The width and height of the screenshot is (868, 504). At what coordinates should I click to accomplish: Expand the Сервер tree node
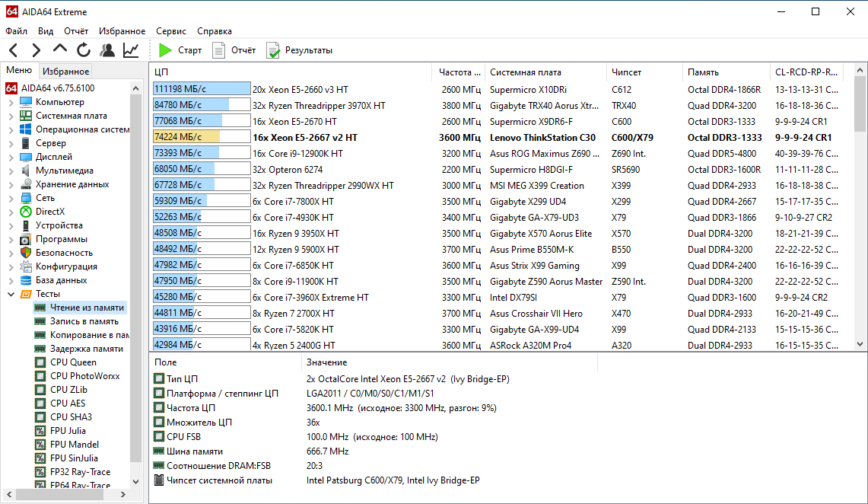[11, 143]
